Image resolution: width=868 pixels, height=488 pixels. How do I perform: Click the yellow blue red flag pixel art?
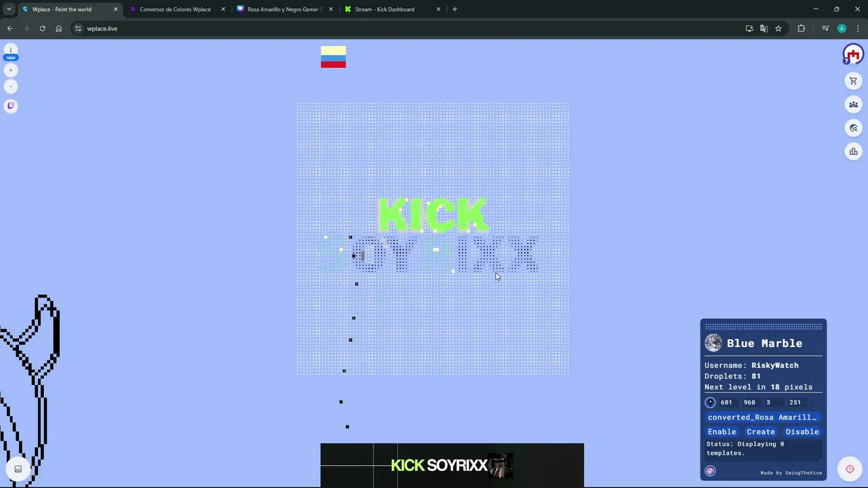(333, 57)
